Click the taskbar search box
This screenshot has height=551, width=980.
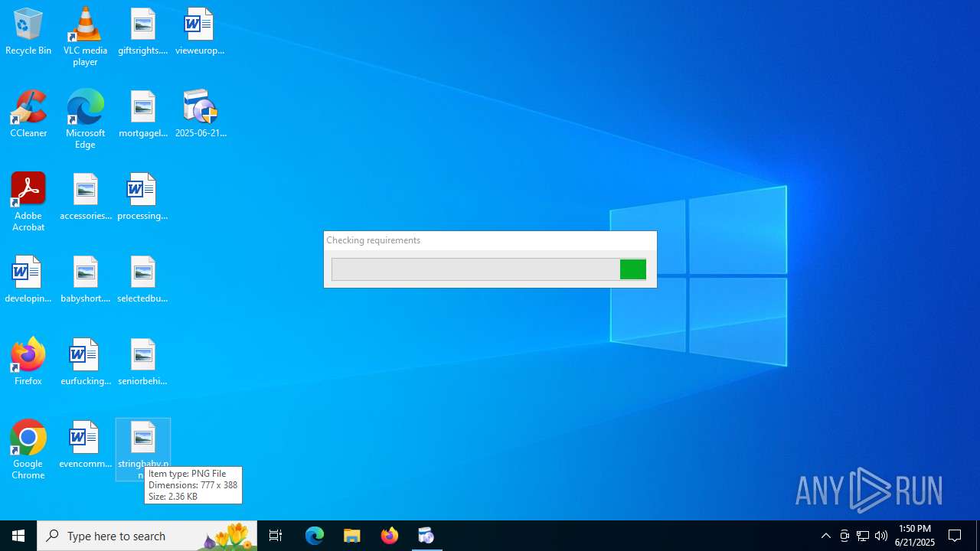pyautogui.click(x=147, y=536)
